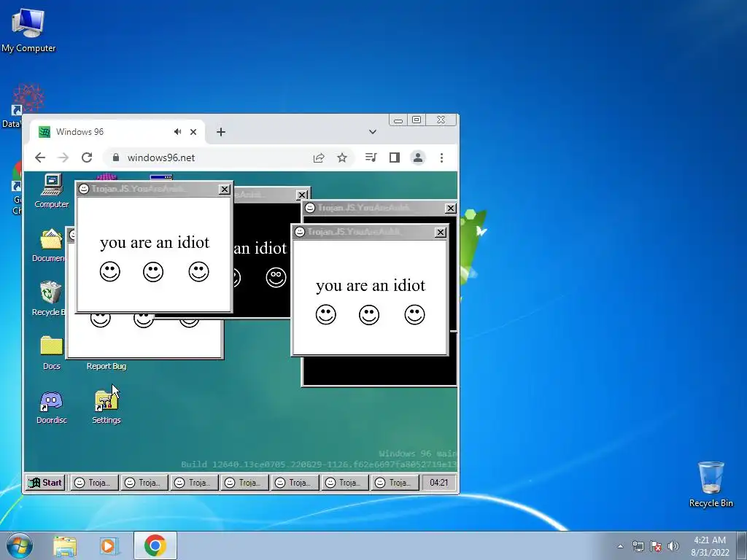The width and height of the screenshot is (747, 560).
Task: Click the Windows 96 clock showing 04:21
Action: click(438, 483)
